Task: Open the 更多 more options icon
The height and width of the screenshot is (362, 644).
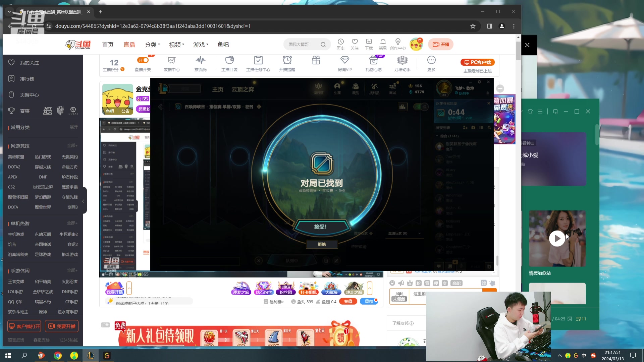Action: [431, 64]
